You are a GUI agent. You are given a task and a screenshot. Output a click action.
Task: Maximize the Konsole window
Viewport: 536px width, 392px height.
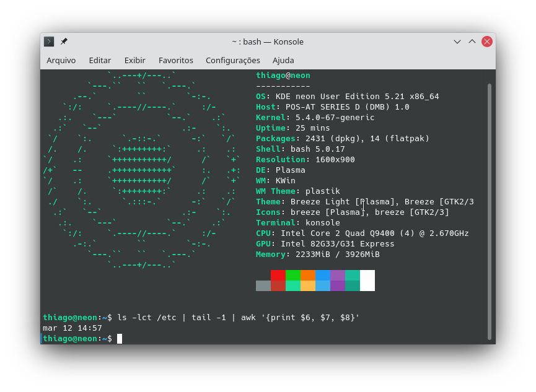pos(472,41)
